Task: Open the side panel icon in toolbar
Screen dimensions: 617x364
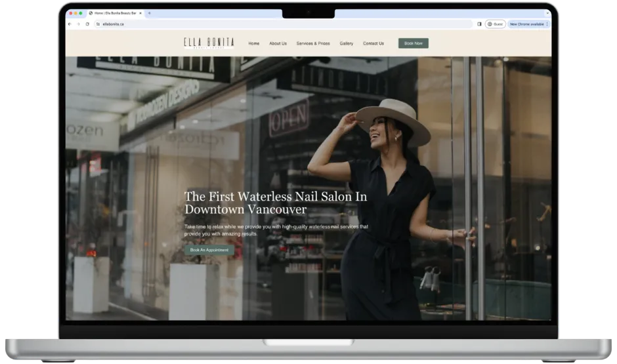Action: [x=479, y=24]
